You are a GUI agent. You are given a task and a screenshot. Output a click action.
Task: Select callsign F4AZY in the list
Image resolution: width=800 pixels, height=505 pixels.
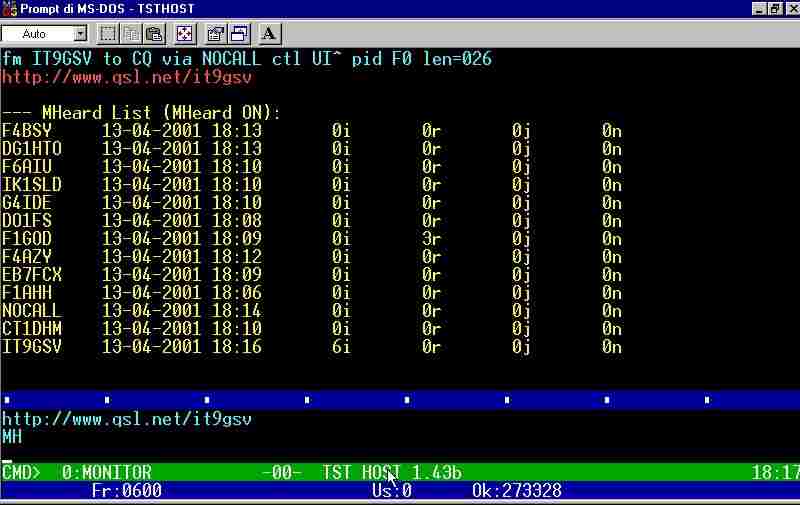pyautogui.click(x=27, y=256)
